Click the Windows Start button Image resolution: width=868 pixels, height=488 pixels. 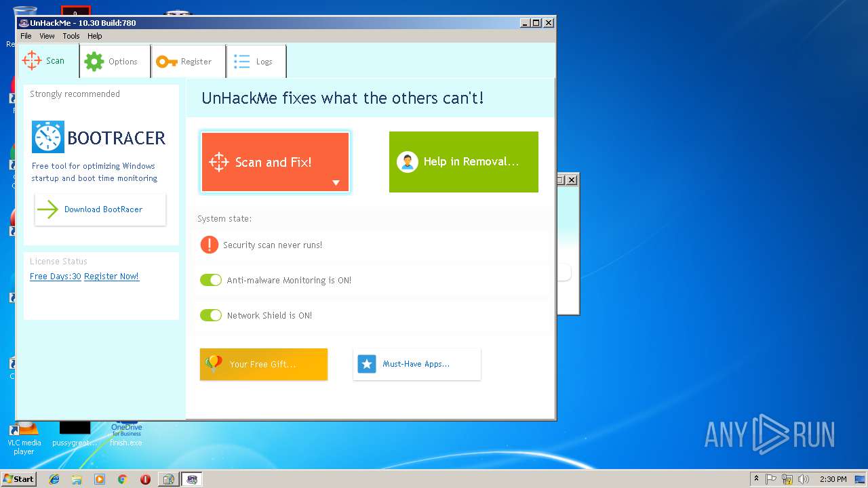(x=19, y=479)
